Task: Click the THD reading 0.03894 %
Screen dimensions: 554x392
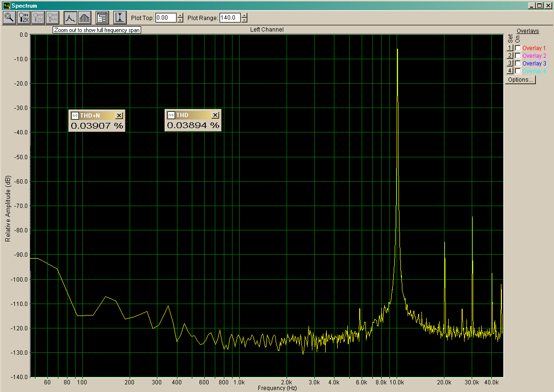Action: [193, 125]
